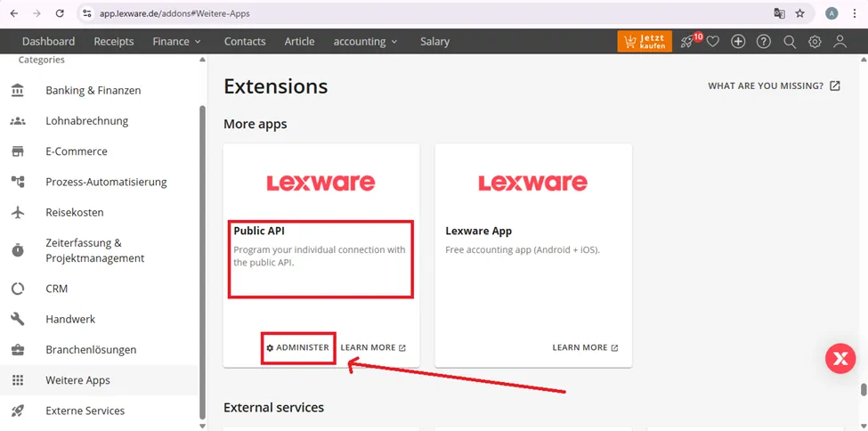Click the storefront icon beside E-Commerce
The height and width of the screenshot is (431, 868).
pyautogui.click(x=18, y=151)
